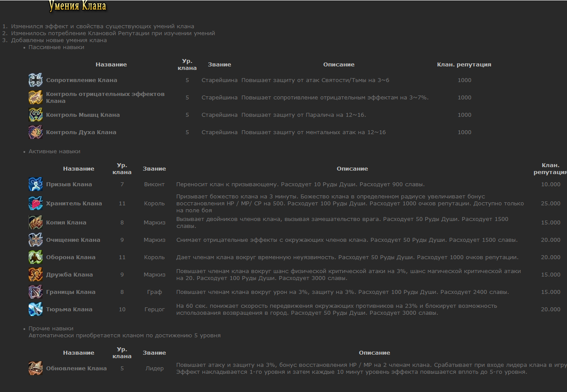Click reputation value 10.000 for Призыв Клана
The height and width of the screenshot is (392, 567).
click(x=551, y=184)
